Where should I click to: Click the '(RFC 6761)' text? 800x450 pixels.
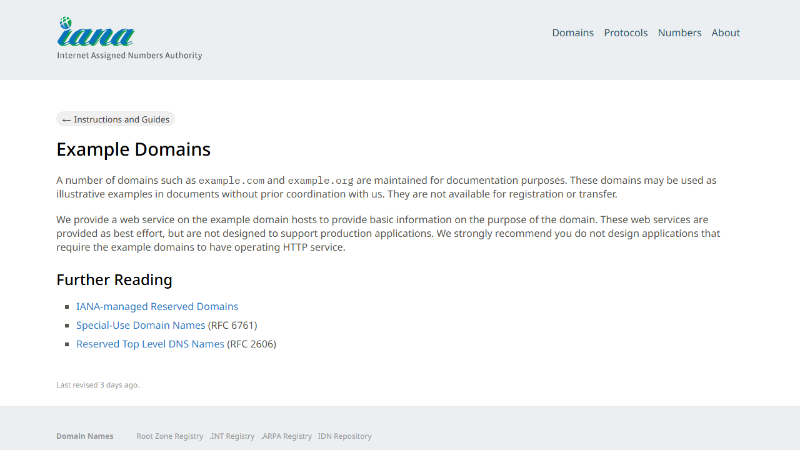[232, 325]
